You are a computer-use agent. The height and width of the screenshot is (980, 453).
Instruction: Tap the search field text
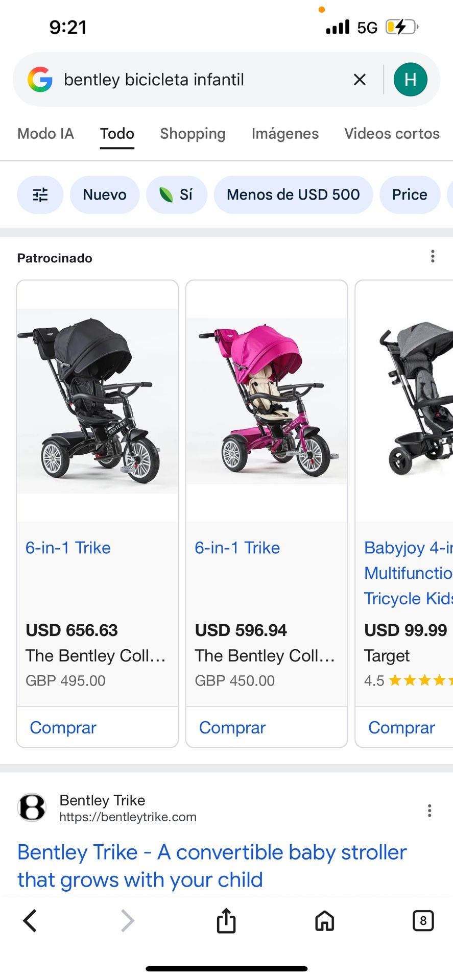(x=154, y=80)
